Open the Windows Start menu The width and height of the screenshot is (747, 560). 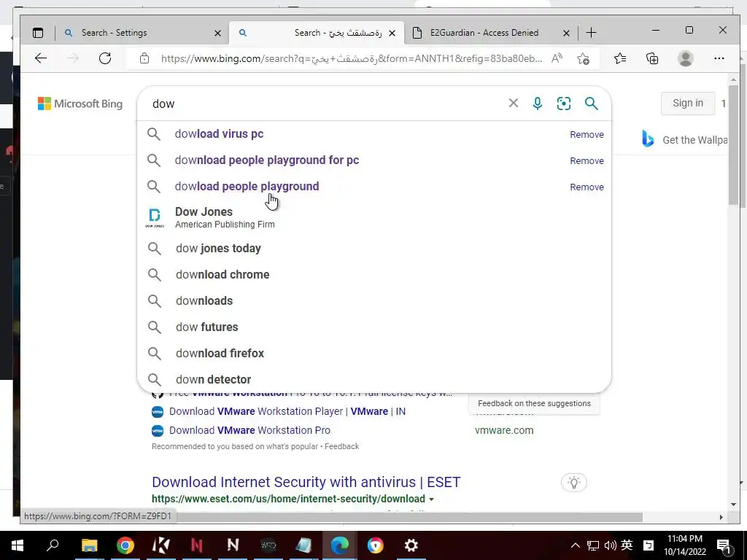tap(18, 545)
